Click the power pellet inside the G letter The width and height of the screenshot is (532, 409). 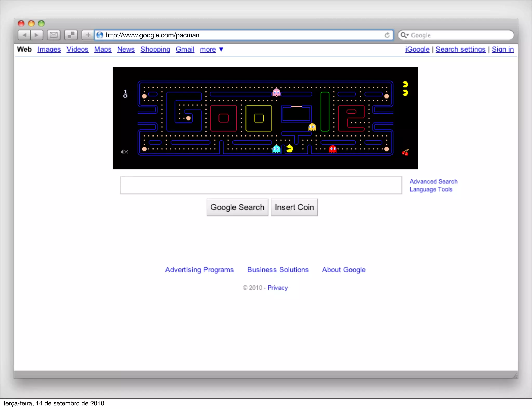pyautogui.click(x=189, y=118)
